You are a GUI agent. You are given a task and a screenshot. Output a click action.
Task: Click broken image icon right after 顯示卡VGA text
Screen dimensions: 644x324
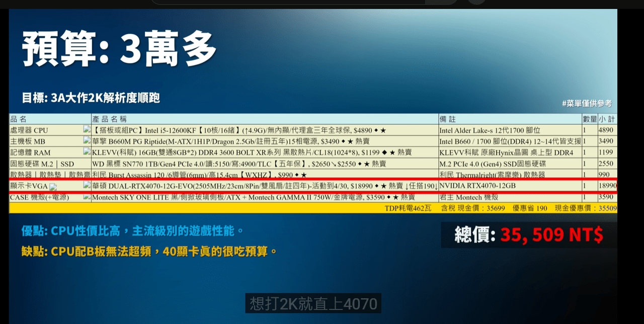click(53, 187)
